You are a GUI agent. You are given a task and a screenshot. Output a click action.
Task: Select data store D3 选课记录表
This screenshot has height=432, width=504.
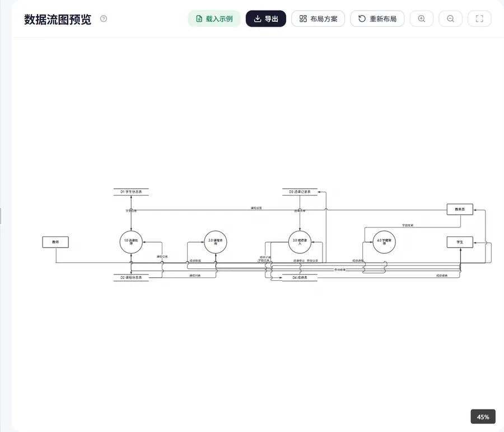(x=300, y=192)
